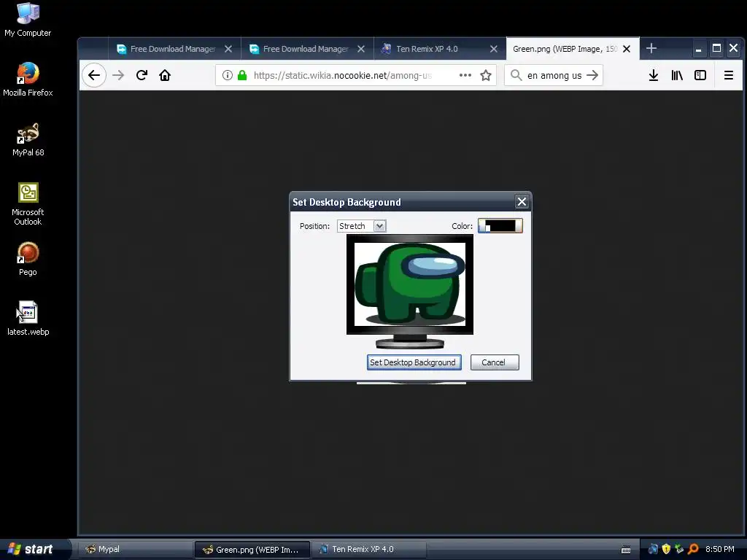
Task: Click the browser forward arrow
Action: 118,75
